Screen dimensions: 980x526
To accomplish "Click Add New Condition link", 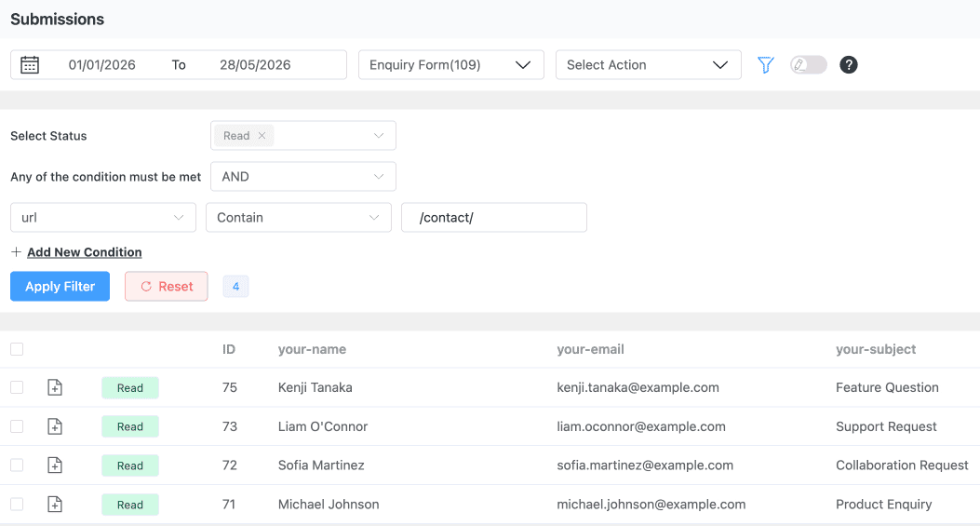I will (x=85, y=252).
